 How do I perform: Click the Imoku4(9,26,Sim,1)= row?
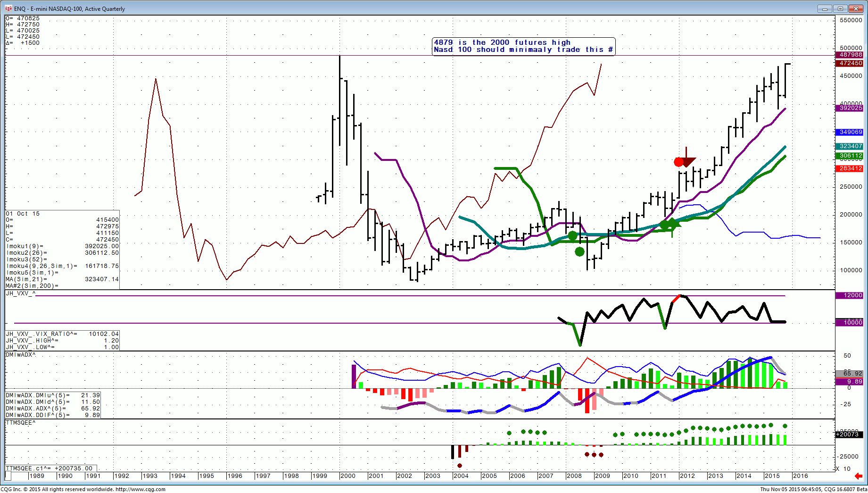coord(62,266)
